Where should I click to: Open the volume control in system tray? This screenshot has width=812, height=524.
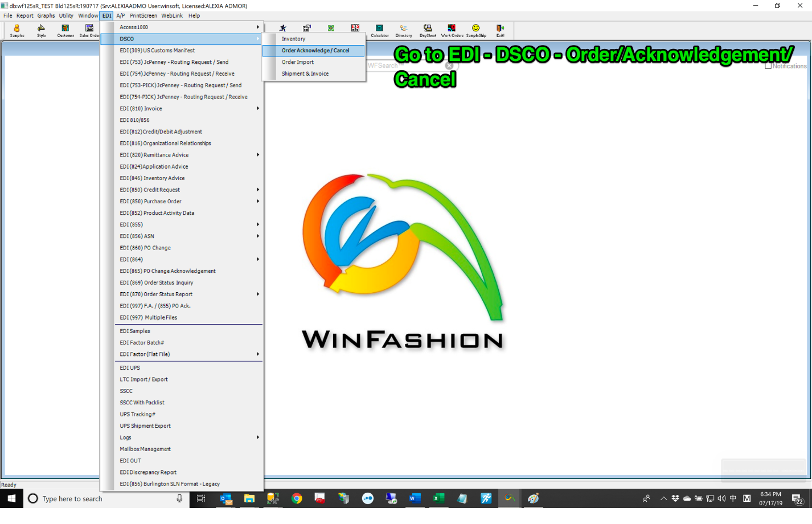(x=721, y=498)
